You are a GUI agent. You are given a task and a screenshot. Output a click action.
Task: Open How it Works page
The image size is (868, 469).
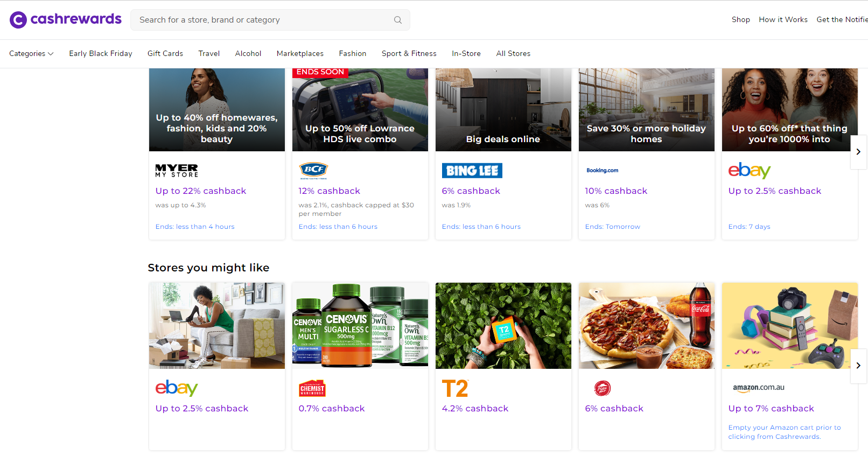pyautogui.click(x=783, y=19)
